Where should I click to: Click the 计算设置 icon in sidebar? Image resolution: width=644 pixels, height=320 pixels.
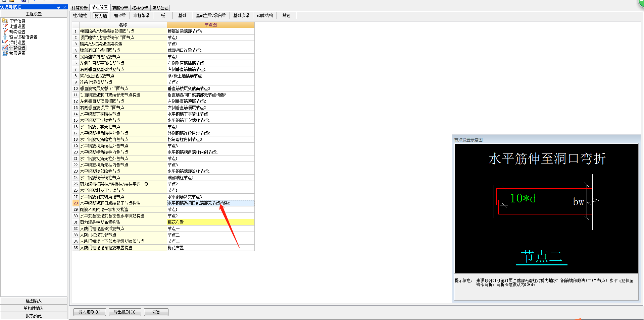click(x=5, y=48)
